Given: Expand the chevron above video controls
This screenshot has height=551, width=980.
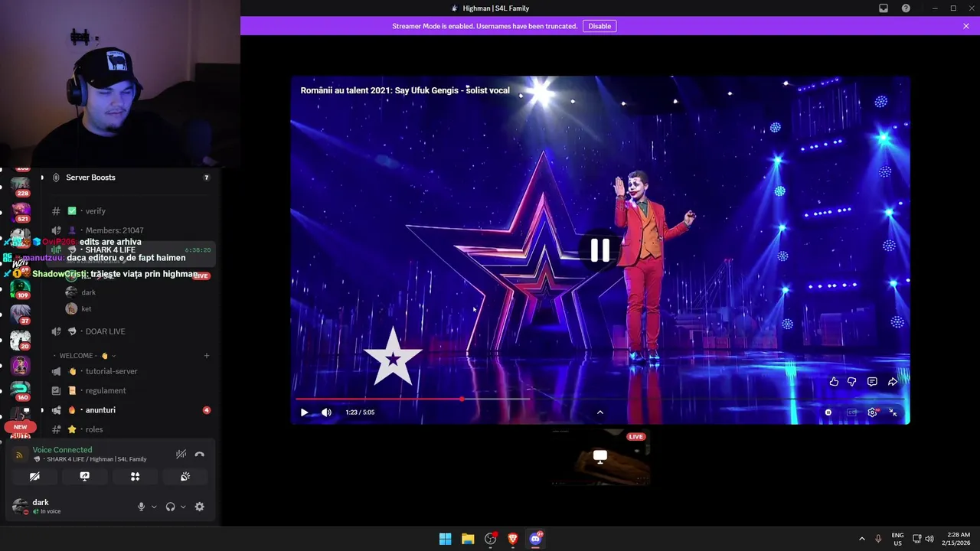Looking at the screenshot, I should pos(599,412).
